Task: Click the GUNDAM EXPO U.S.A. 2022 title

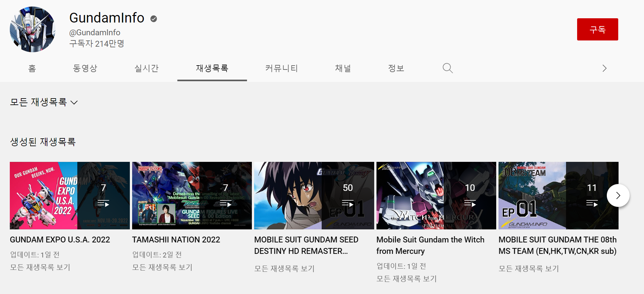Action: [60, 240]
